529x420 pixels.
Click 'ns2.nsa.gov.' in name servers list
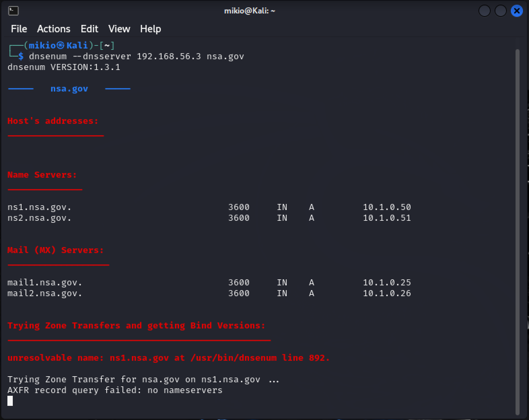click(x=39, y=218)
